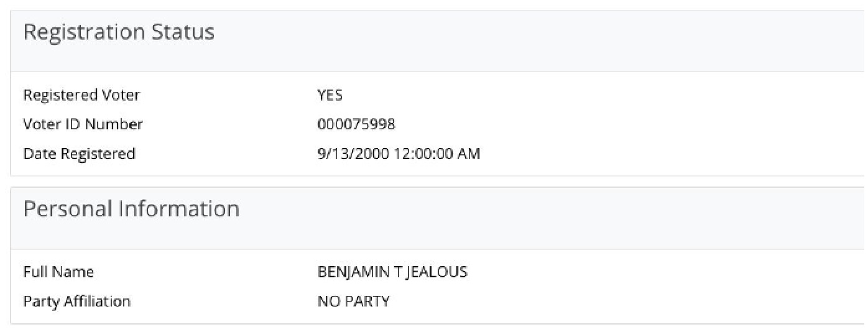The width and height of the screenshot is (868, 332).
Task: Click the voter ID 000075998
Action: coord(356,124)
